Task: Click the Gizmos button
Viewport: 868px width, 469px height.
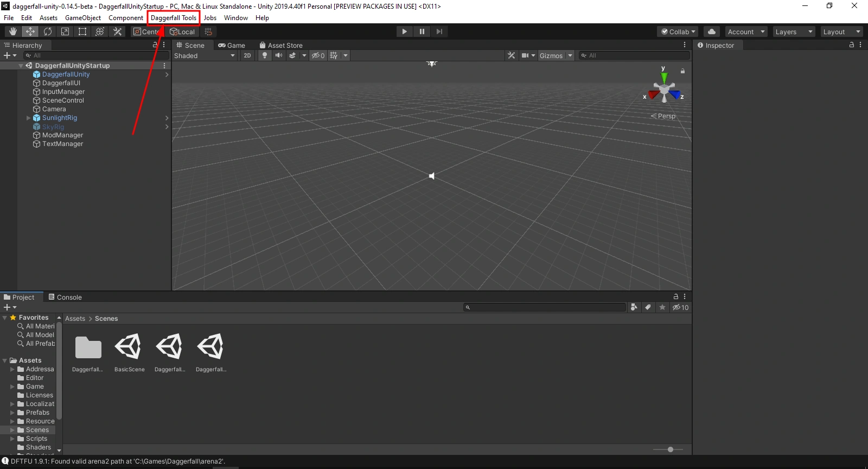Action: [551, 55]
